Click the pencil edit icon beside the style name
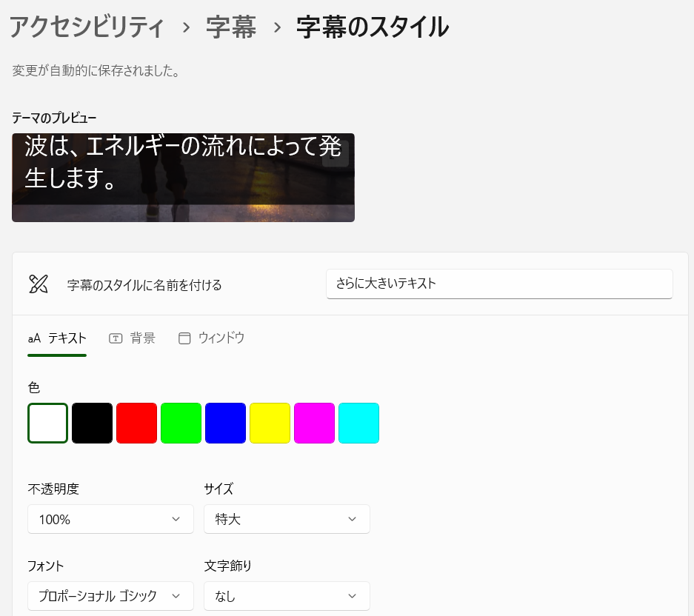The height and width of the screenshot is (616, 694). point(38,284)
